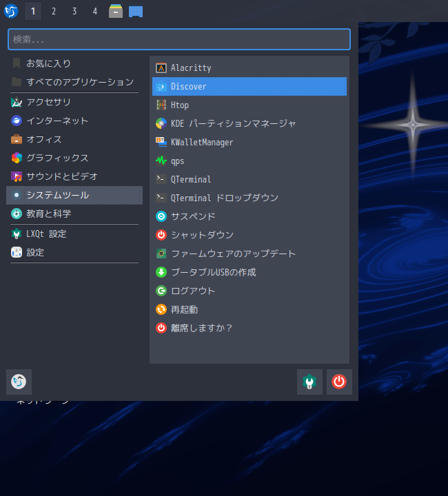Click the red power leave button at bottom

point(339,382)
